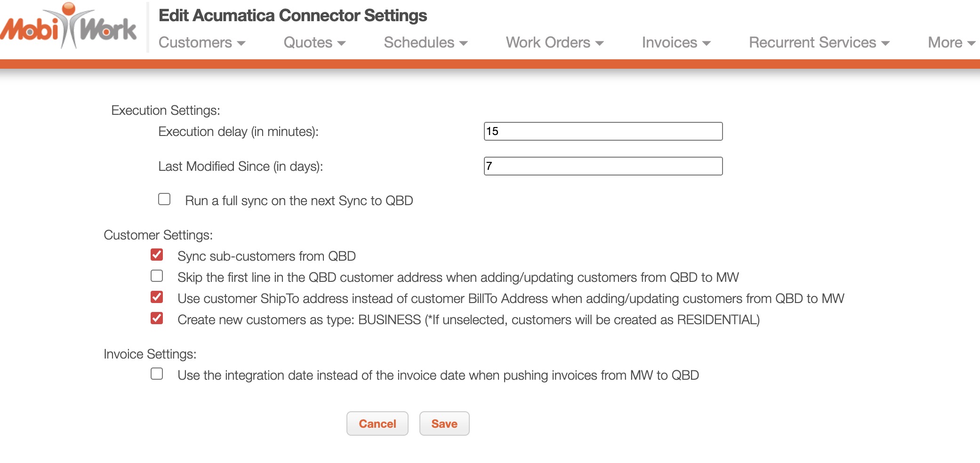
Task: Open the Invoices menu
Action: [675, 43]
